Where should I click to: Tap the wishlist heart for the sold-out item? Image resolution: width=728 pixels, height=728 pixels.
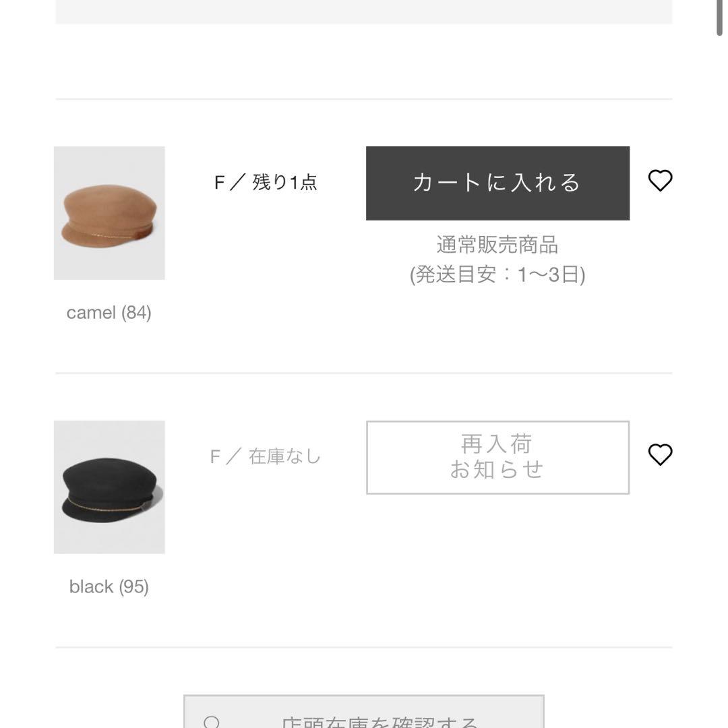pos(661,455)
